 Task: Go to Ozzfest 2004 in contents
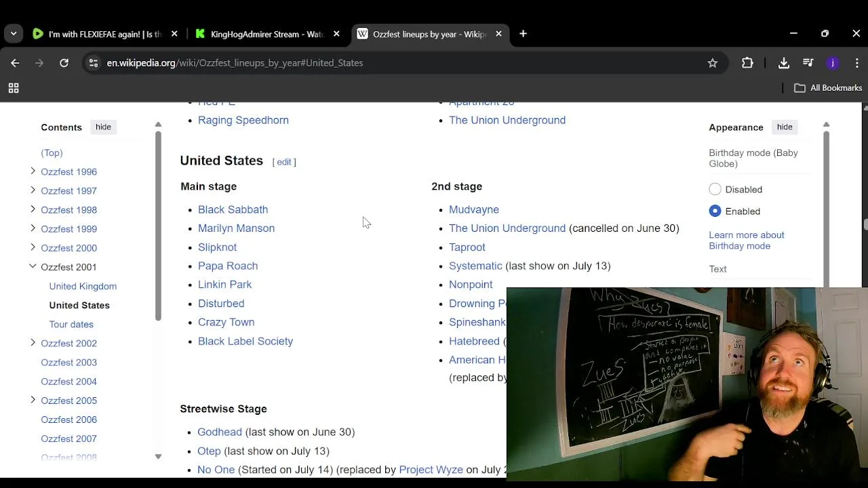pyautogui.click(x=68, y=382)
